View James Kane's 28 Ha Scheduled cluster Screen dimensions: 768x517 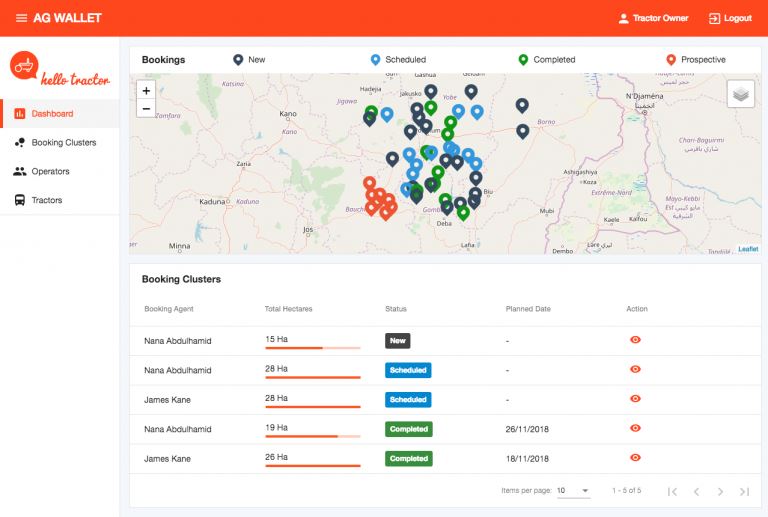635,399
